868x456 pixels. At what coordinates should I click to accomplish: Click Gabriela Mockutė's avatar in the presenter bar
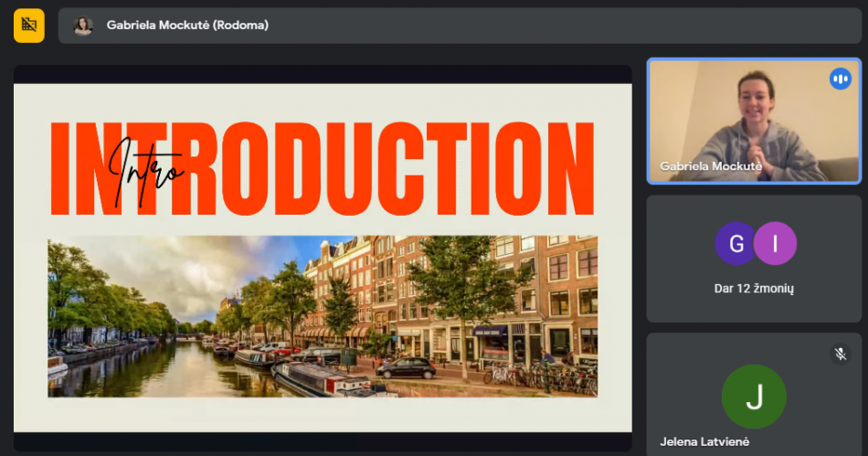point(83,26)
